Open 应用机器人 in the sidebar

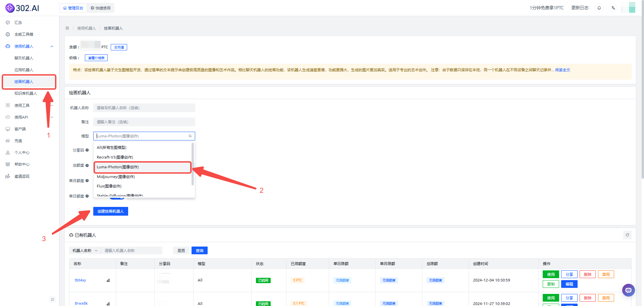pyautogui.click(x=24, y=70)
